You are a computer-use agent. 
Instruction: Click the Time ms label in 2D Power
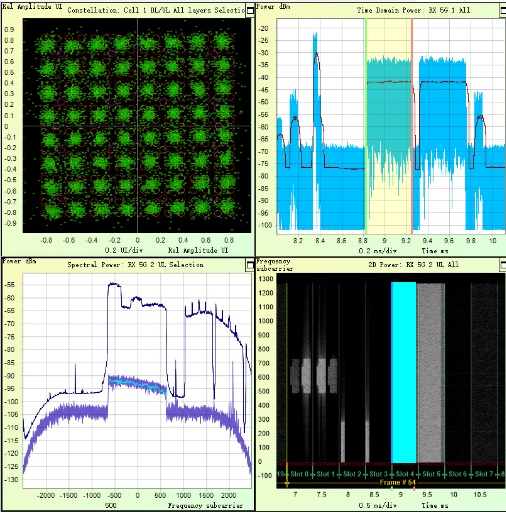coord(435,505)
